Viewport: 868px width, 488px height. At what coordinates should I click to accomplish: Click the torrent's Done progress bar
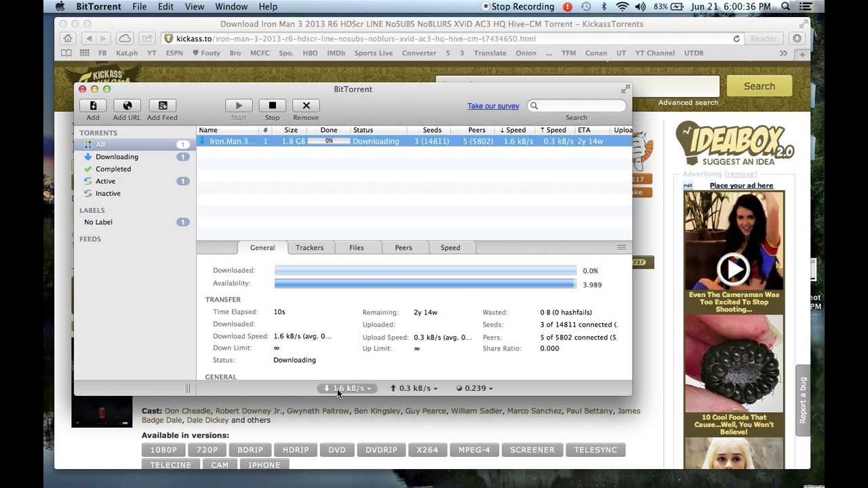[x=329, y=141]
